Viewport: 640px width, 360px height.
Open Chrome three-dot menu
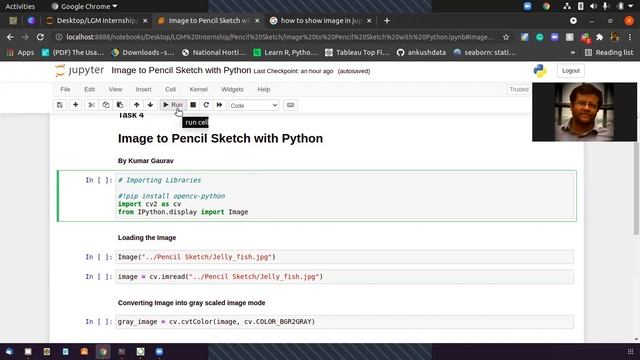pyautogui.click(x=630, y=37)
